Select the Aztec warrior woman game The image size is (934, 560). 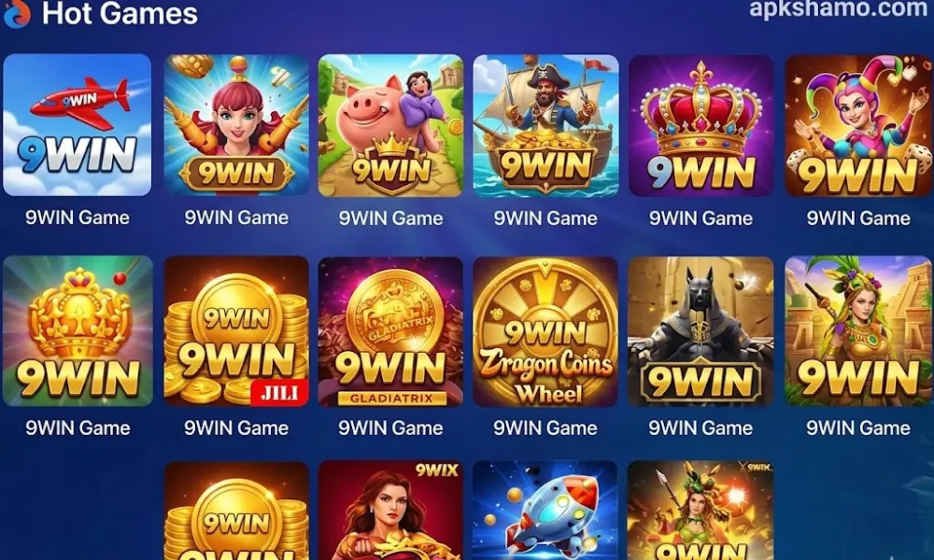click(858, 331)
